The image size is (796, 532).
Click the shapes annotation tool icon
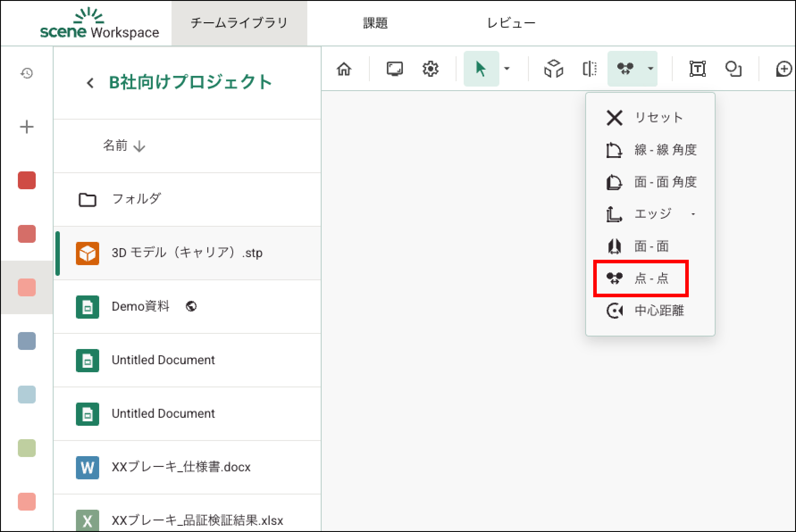point(733,69)
